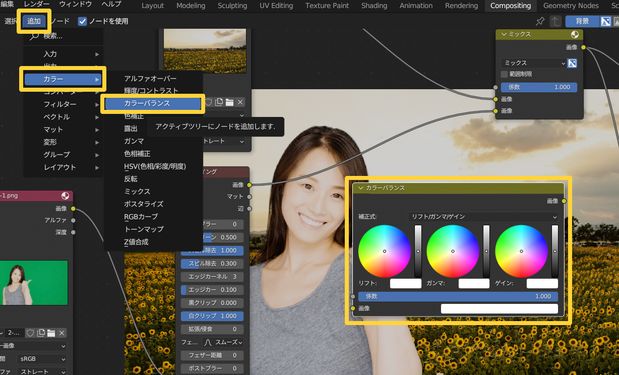
Task: Open the sRGB color space dropdown
Action: click(x=42, y=359)
